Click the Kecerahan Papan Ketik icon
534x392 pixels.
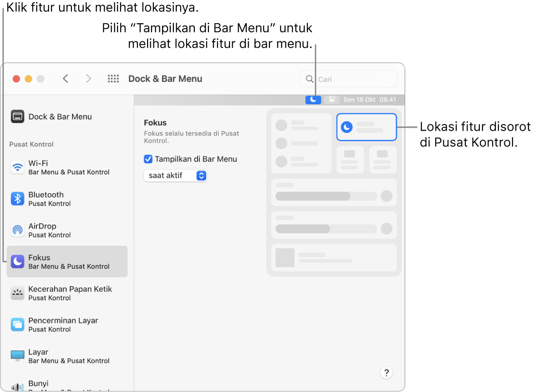pyautogui.click(x=17, y=293)
